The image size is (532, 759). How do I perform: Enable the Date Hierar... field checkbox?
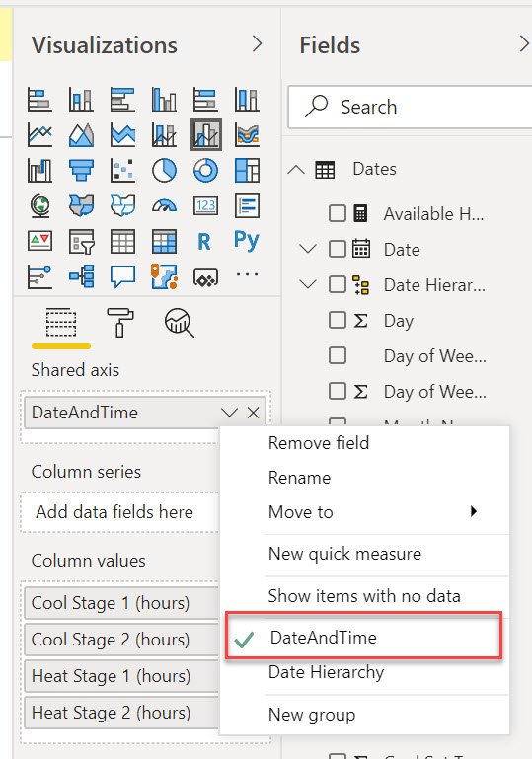[338, 284]
